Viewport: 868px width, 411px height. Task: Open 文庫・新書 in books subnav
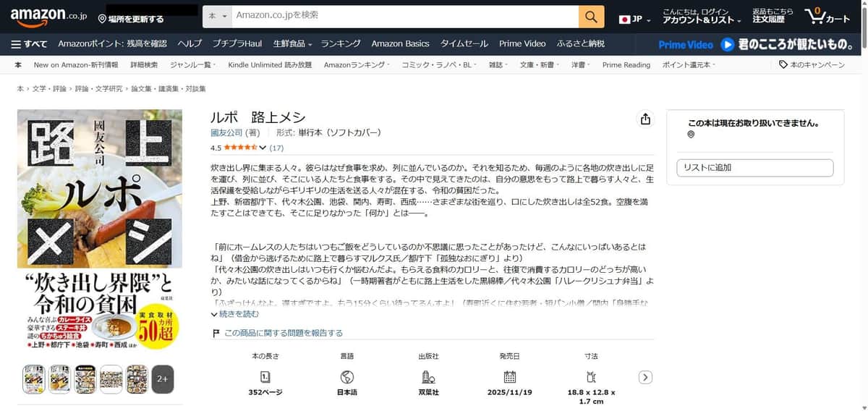coord(538,65)
